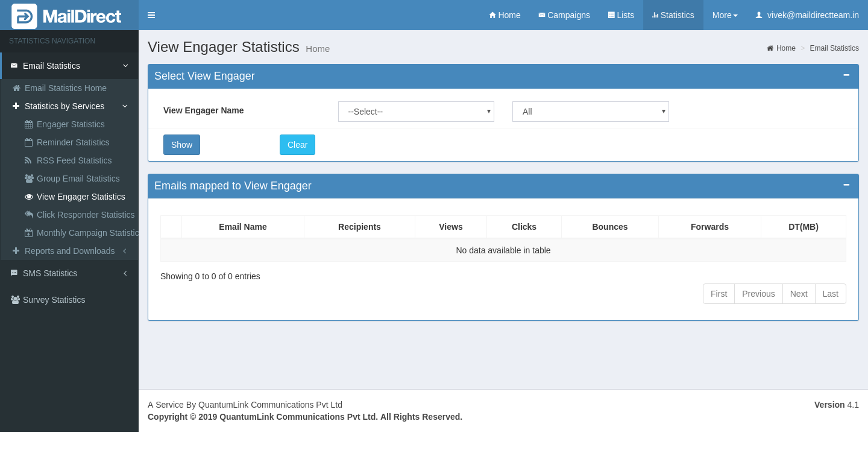Sort table by Email Name column header

[242, 227]
